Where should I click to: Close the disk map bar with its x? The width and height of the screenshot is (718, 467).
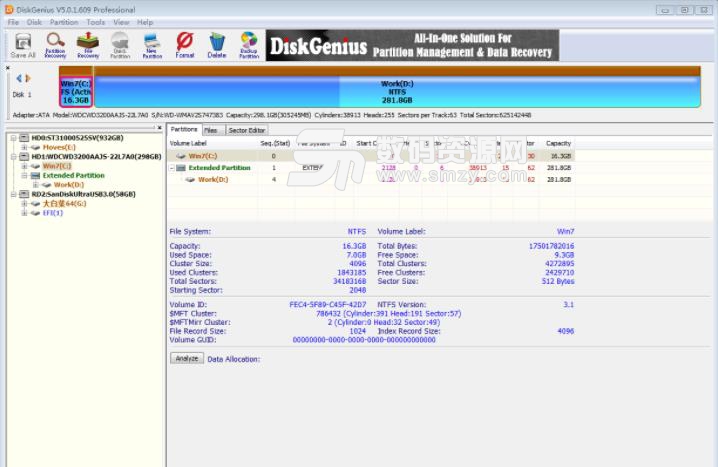[8, 68]
